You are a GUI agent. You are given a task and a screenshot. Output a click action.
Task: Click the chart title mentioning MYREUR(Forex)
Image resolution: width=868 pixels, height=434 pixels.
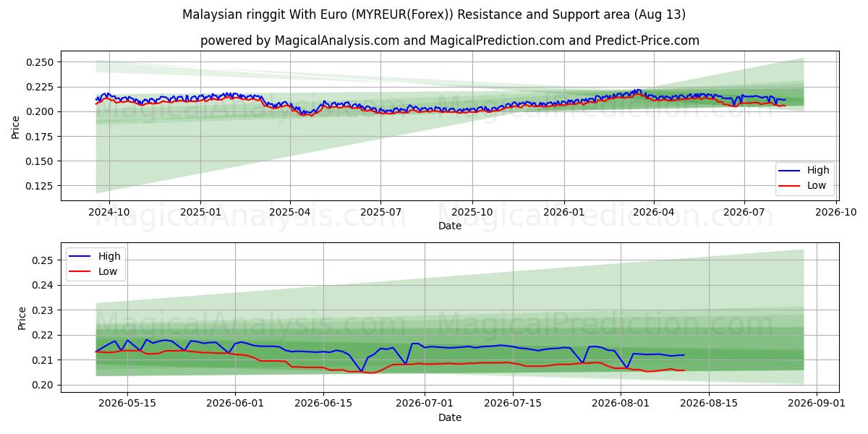pyautogui.click(x=434, y=14)
